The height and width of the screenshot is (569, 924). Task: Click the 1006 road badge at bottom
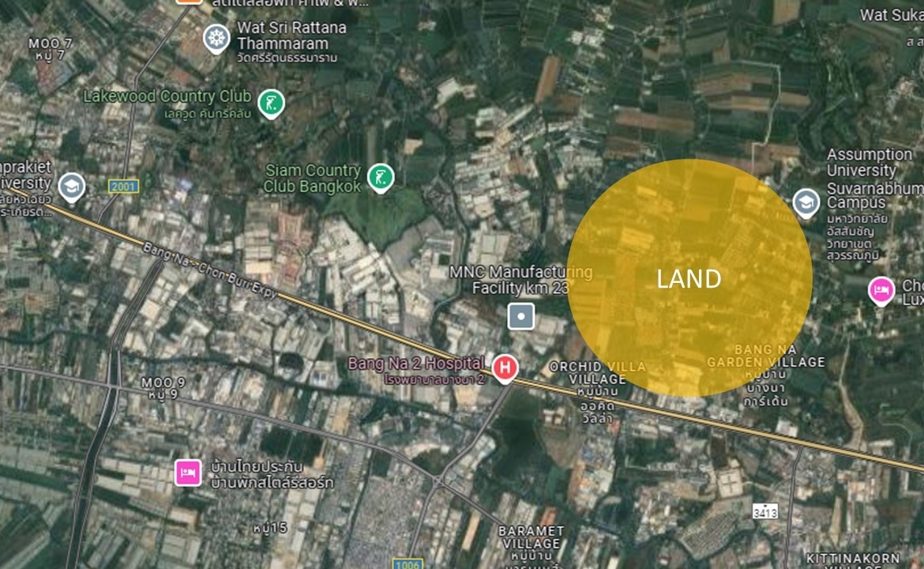click(408, 564)
